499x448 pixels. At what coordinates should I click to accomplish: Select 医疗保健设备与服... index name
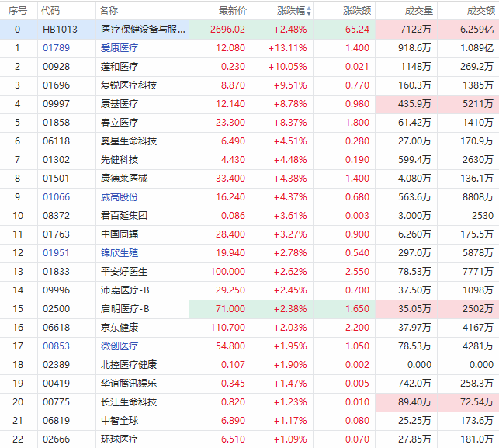(x=143, y=30)
